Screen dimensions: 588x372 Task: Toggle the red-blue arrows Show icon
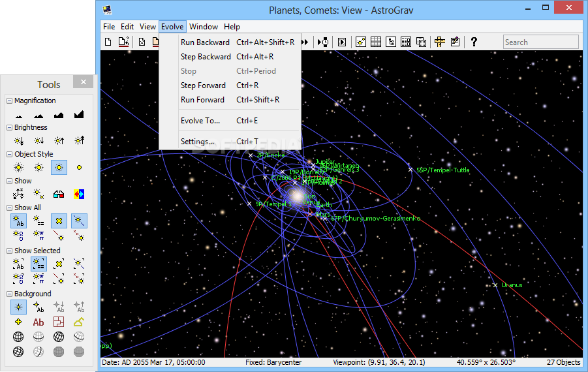pyautogui.click(x=79, y=194)
